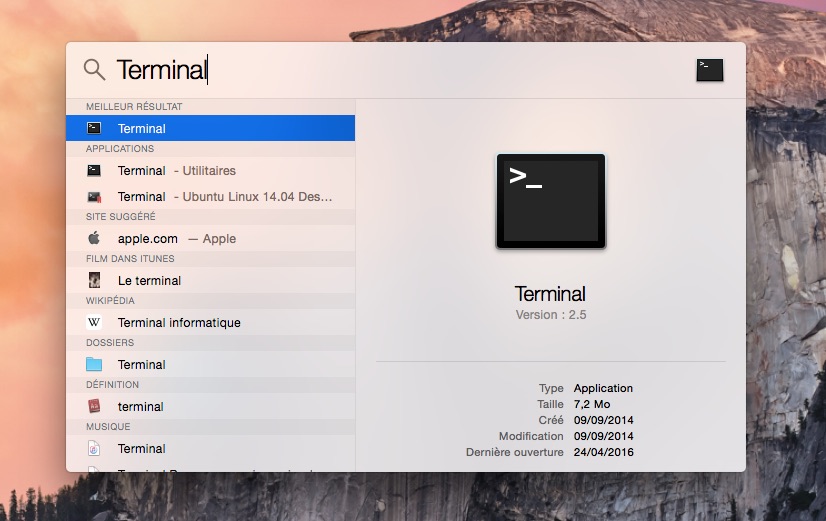Click the Le terminal movie thumbnail
This screenshot has height=521, width=826.
94,280
